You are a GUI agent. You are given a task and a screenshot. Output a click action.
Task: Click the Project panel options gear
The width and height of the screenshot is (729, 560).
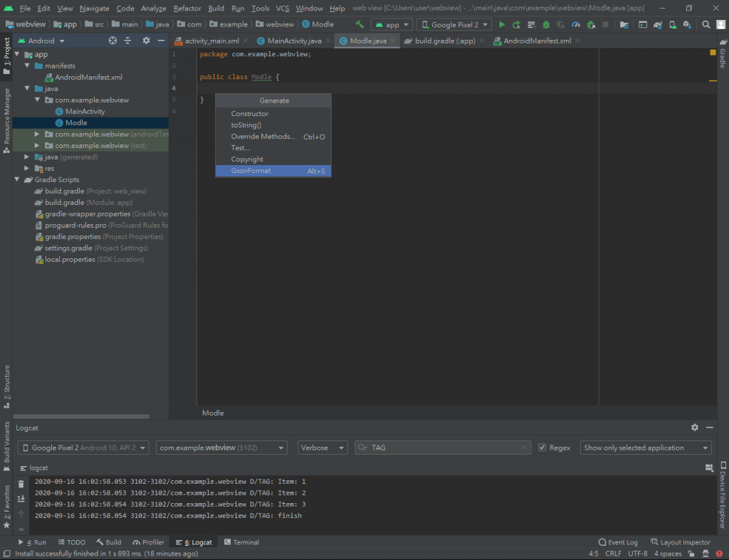[146, 41]
